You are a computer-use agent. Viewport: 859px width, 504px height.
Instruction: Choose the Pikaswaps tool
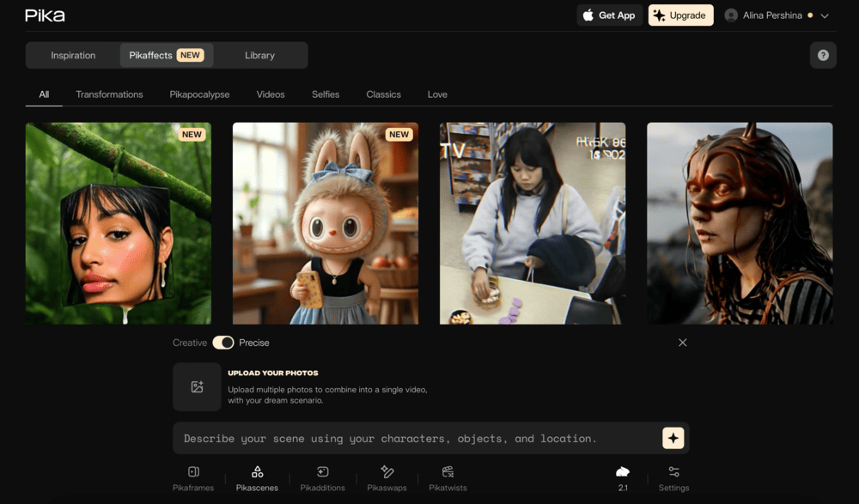point(387,477)
